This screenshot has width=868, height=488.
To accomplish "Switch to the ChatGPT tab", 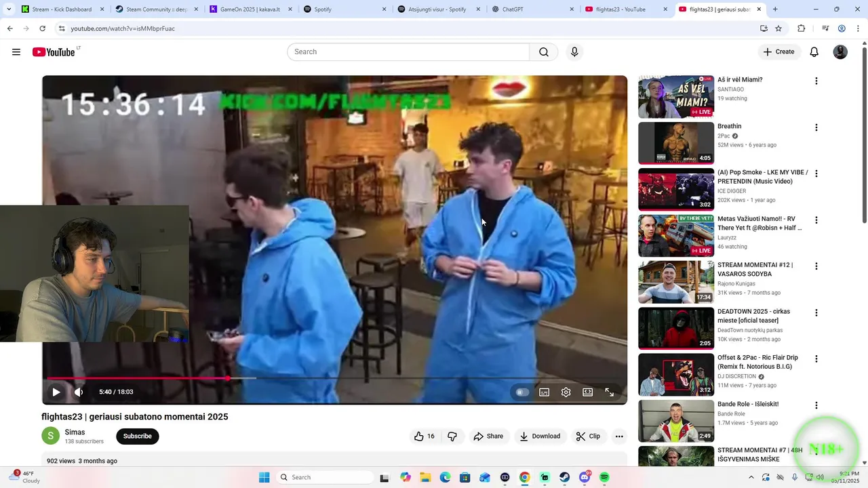I will [x=532, y=9].
